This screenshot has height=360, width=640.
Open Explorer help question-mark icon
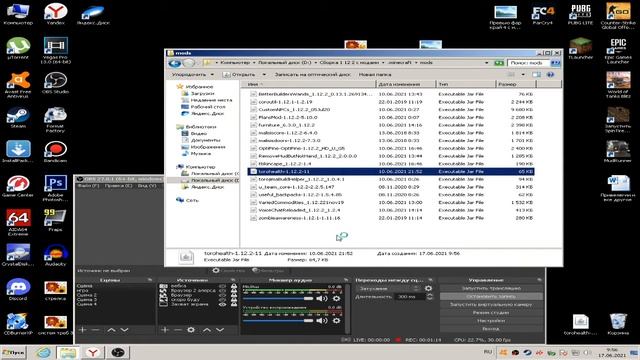pyautogui.click(x=551, y=75)
